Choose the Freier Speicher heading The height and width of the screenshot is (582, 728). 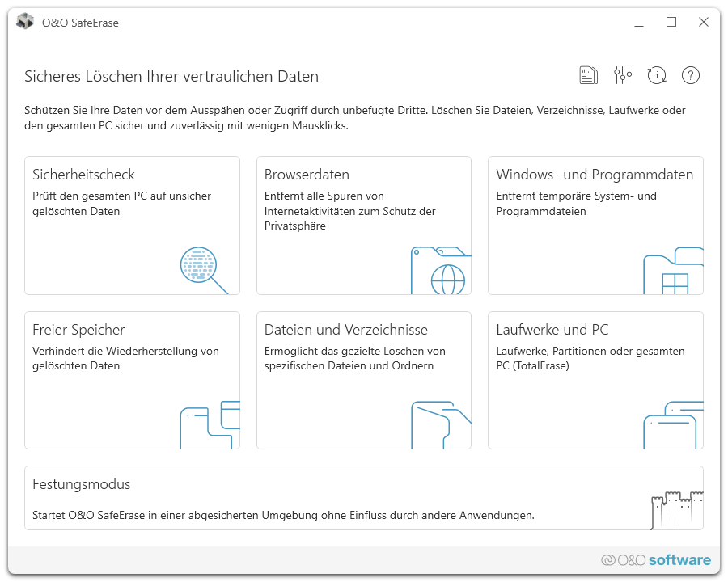78,330
